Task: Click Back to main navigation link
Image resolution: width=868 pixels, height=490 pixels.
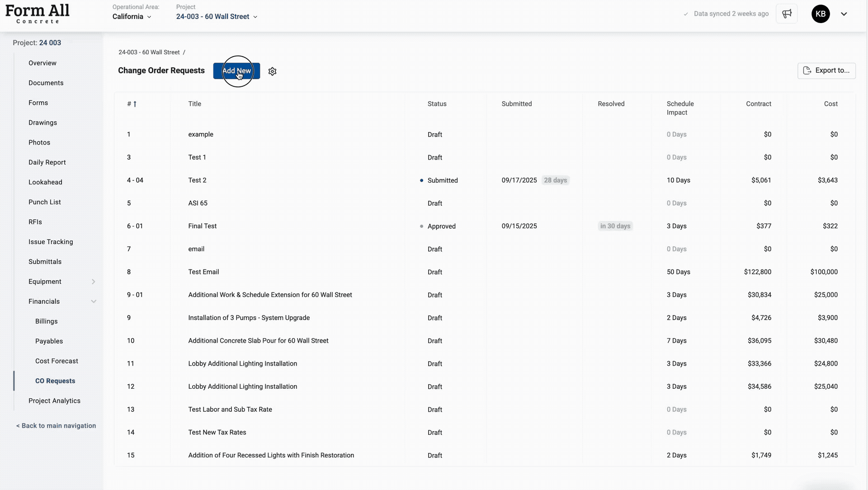Action: click(56, 426)
